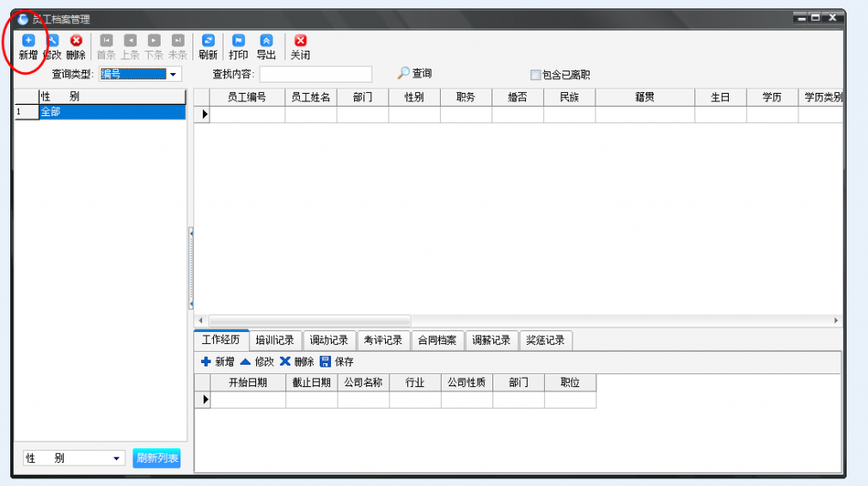Click the 刷新列表 button

156,458
